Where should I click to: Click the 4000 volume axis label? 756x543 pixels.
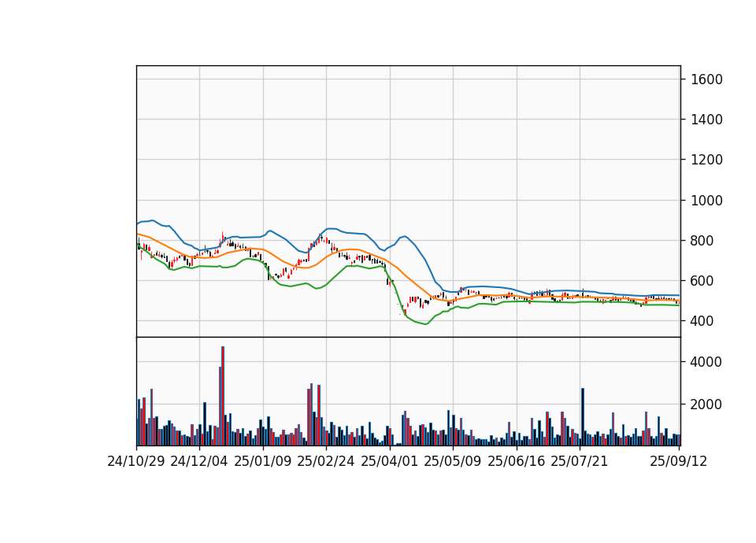(706, 362)
